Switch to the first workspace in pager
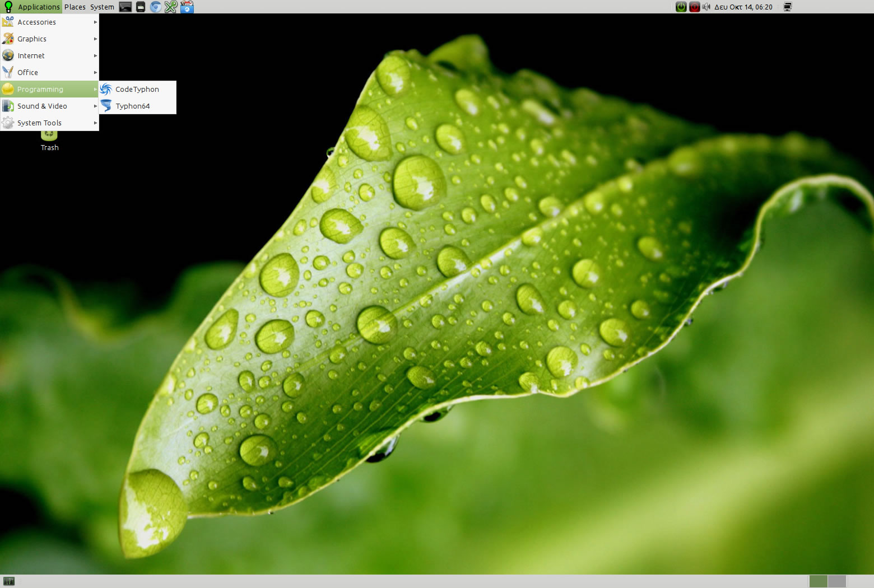 point(818,581)
